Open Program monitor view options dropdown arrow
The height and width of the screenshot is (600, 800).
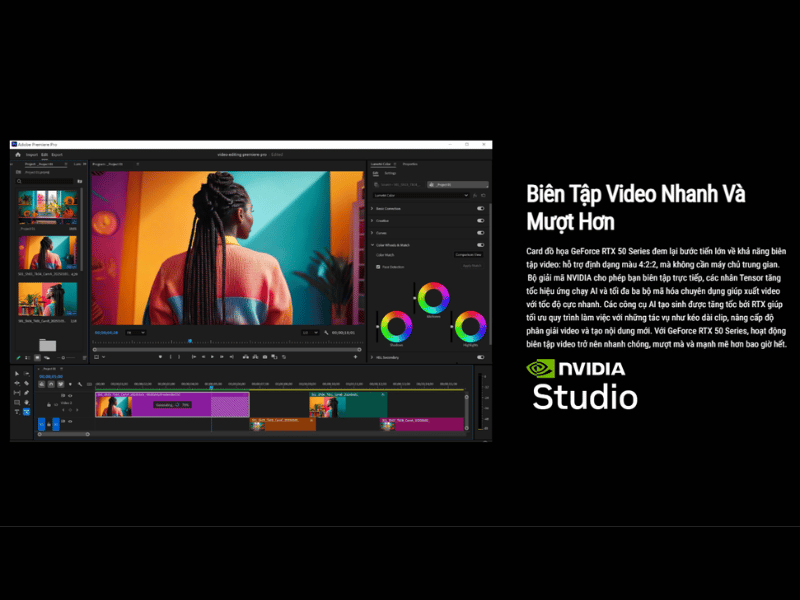[x=104, y=357]
